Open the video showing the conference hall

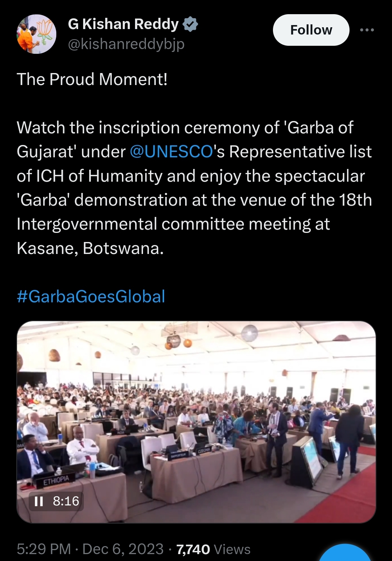[x=196, y=422]
